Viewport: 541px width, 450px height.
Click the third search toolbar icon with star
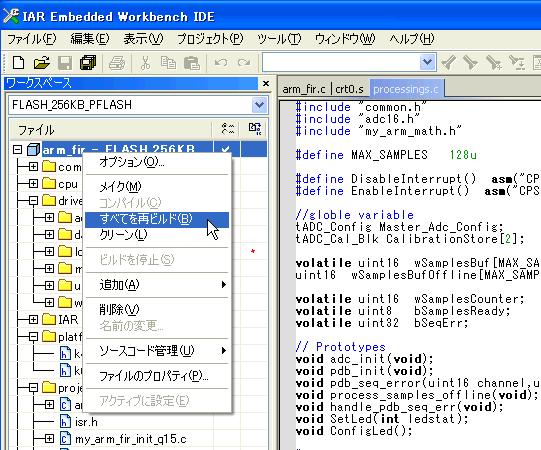[494, 63]
